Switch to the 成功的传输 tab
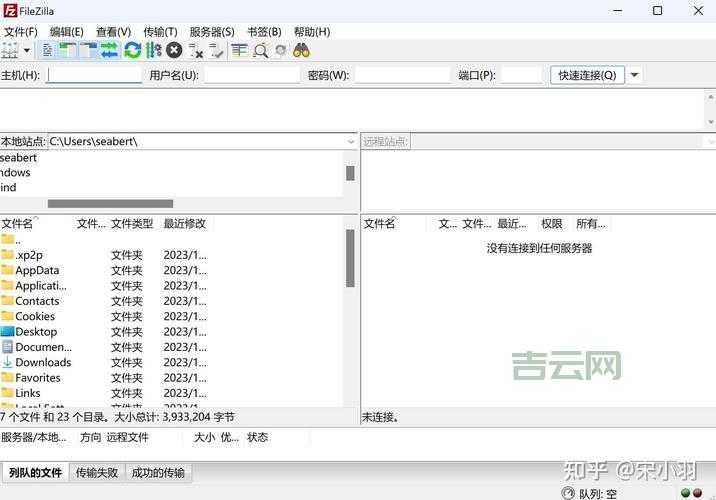 tap(158, 473)
